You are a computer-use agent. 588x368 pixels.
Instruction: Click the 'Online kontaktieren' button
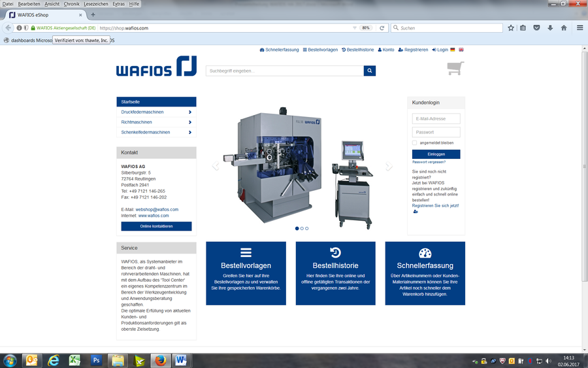pos(156,226)
